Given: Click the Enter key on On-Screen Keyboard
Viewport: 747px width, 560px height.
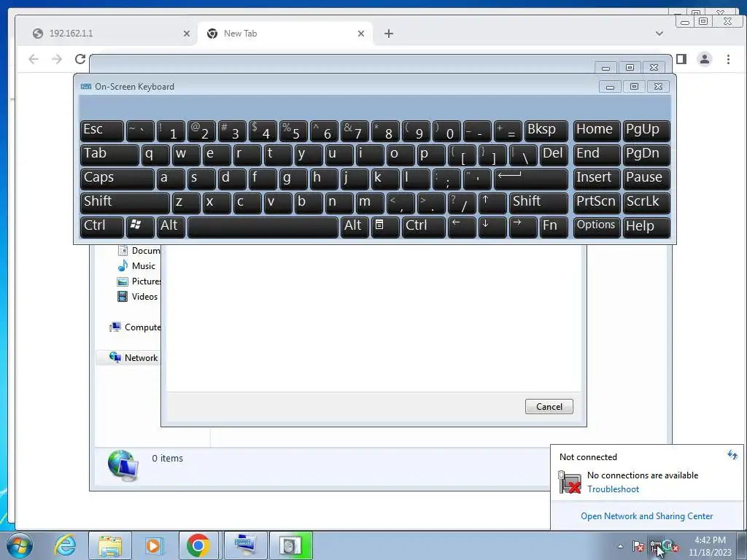Looking at the screenshot, I should click(531, 179).
